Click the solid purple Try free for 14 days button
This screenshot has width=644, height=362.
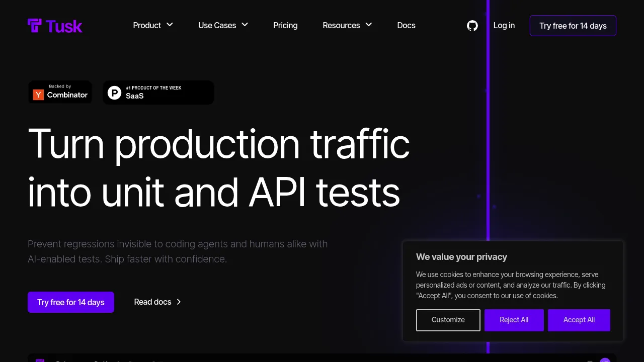point(71,302)
